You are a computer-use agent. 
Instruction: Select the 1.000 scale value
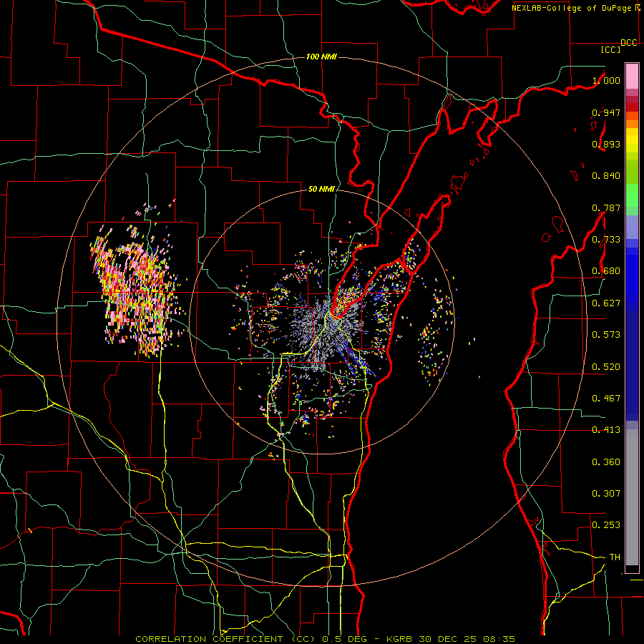coord(606,80)
